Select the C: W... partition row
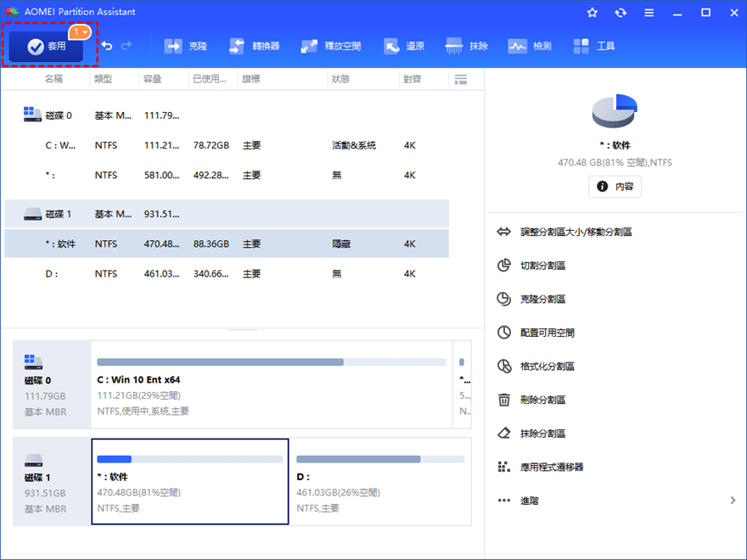This screenshot has height=560, width=747. (227, 145)
